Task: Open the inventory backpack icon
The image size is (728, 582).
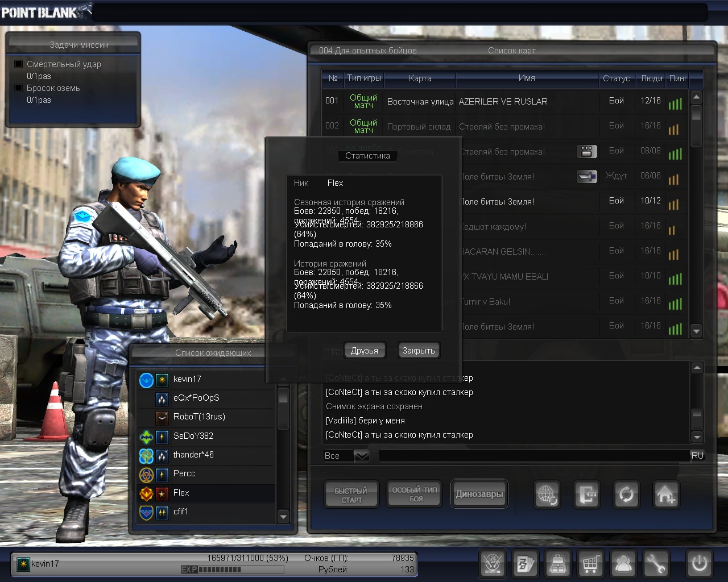Action: pyautogui.click(x=558, y=564)
